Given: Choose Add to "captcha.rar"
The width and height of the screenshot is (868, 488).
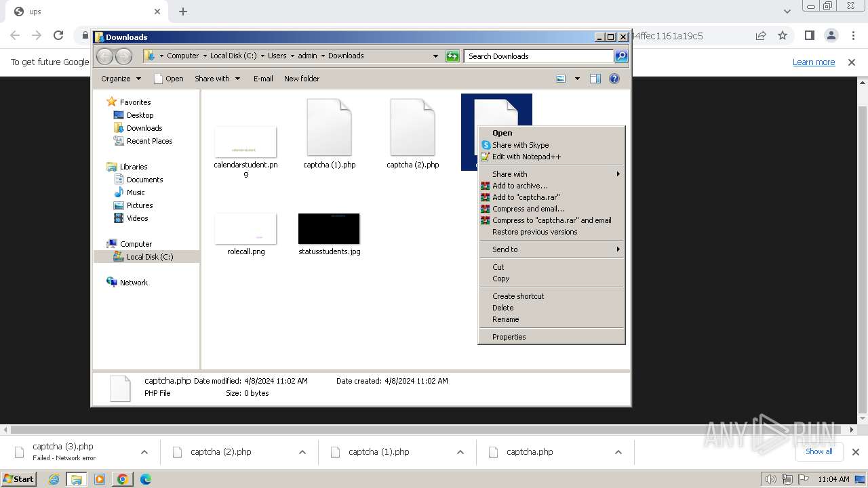Looking at the screenshot, I should coord(551,197).
